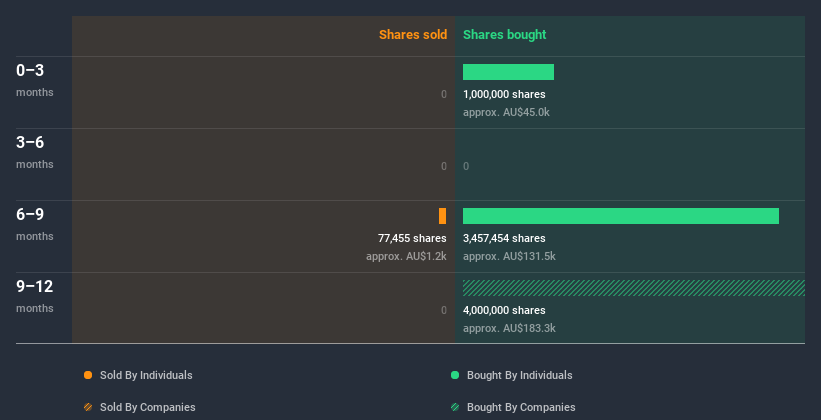Select the striped 9–12 months bought bar
Image resolution: width=821 pixels, height=420 pixels.
pos(634,288)
